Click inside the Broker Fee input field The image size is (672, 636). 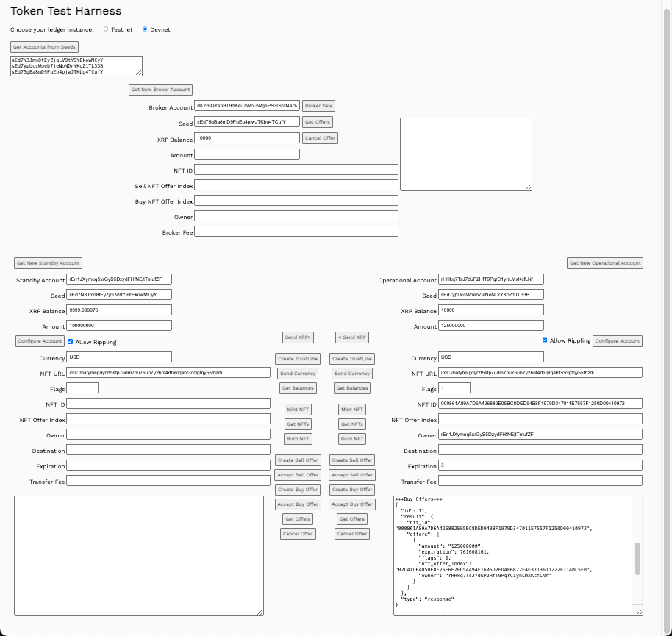click(296, 232)
